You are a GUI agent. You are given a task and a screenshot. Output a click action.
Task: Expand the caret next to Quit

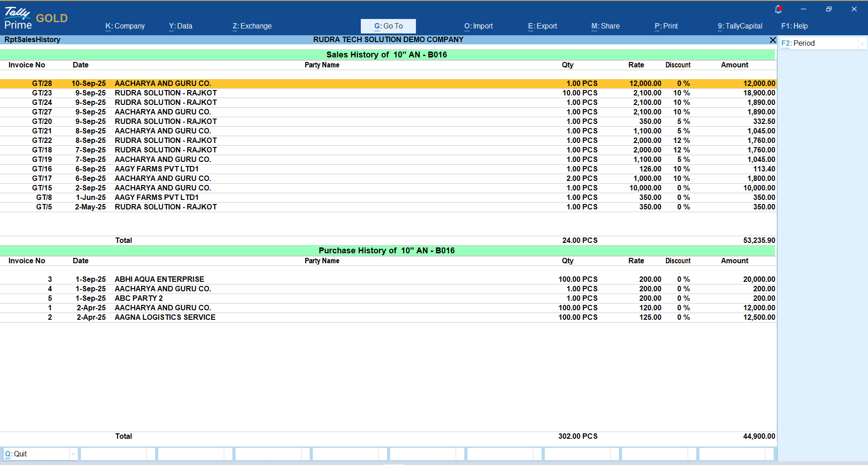73,454
